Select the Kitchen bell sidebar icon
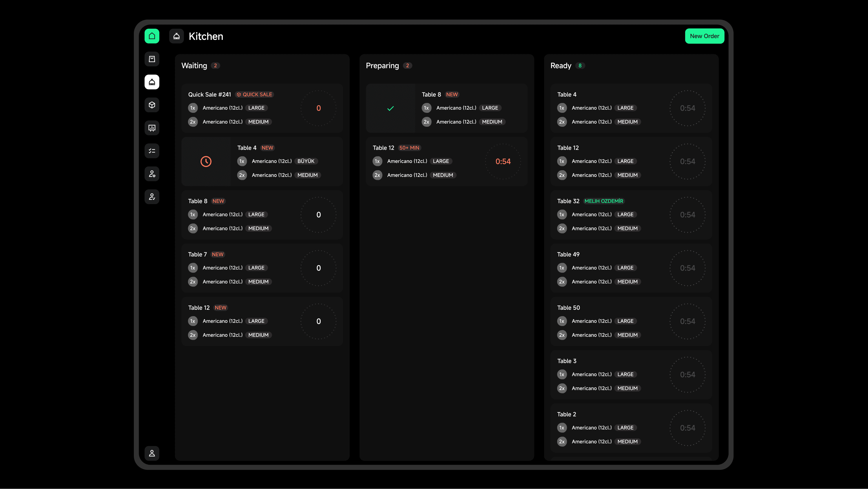 coord(152,82)
